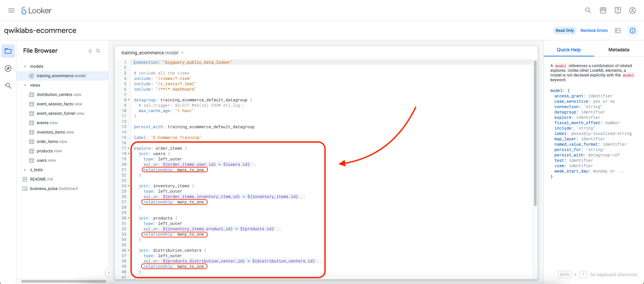
Task: Open business_pulse.dashboard file
Action: (x=54, y=189)
